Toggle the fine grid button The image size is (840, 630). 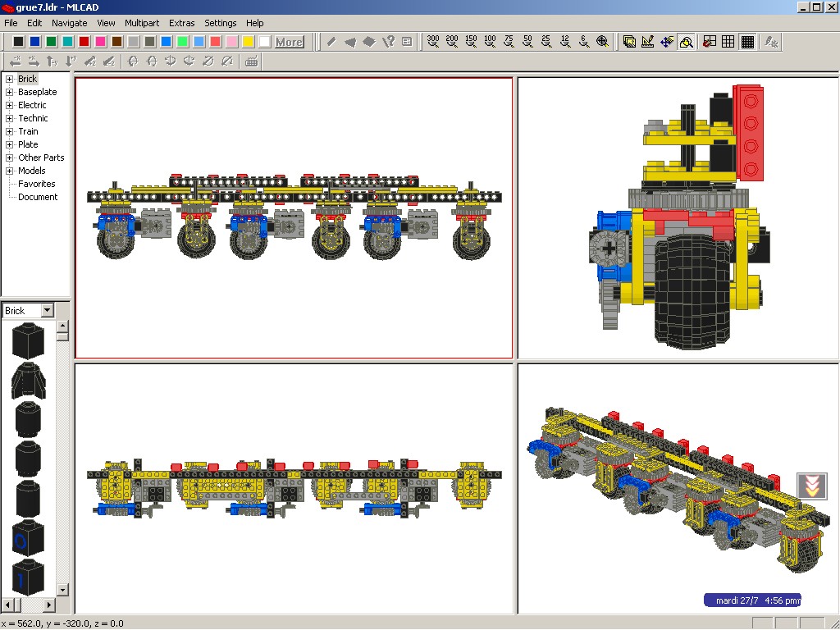pyautogui.click(x=747, y=42)
